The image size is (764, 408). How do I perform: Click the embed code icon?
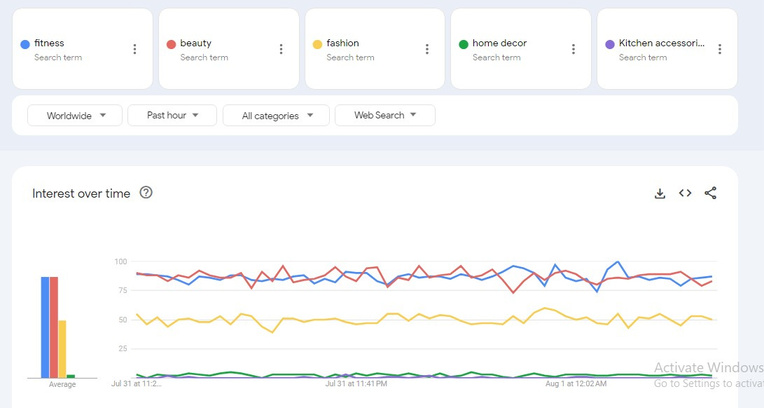pos(685,193)
